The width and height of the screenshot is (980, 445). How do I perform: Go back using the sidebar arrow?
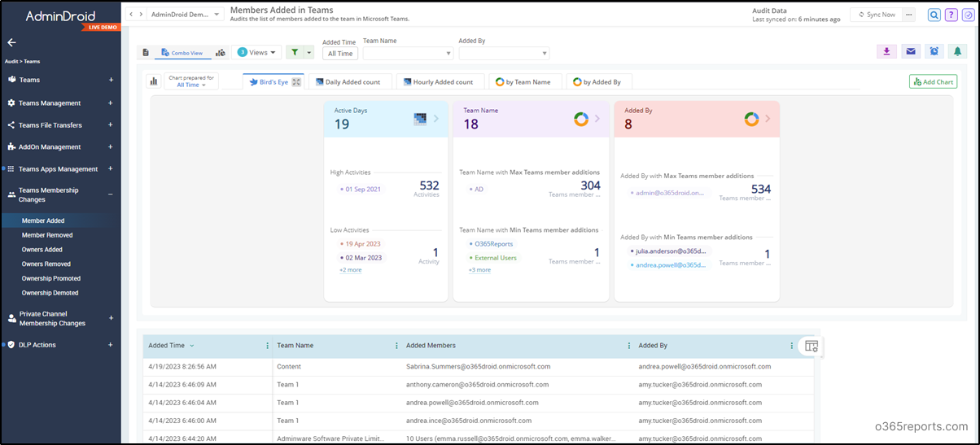(11, 42)
